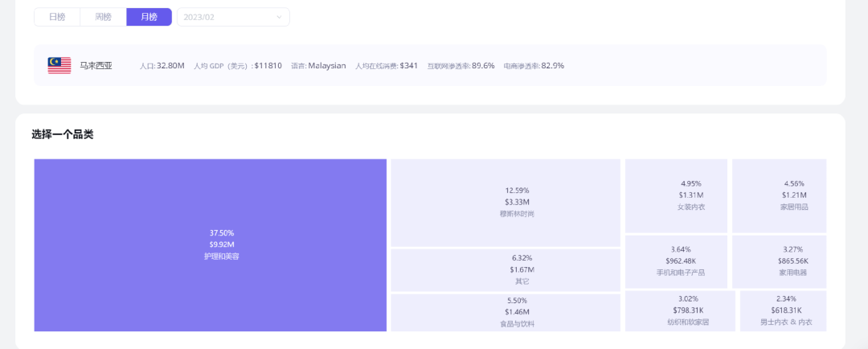Select the 月榜 monthly ranking tab

[149, 17]
